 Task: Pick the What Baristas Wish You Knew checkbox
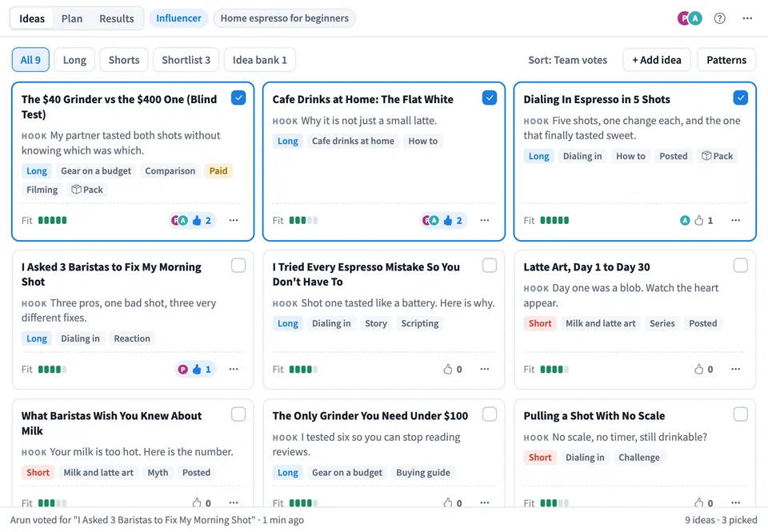(238, 414)
